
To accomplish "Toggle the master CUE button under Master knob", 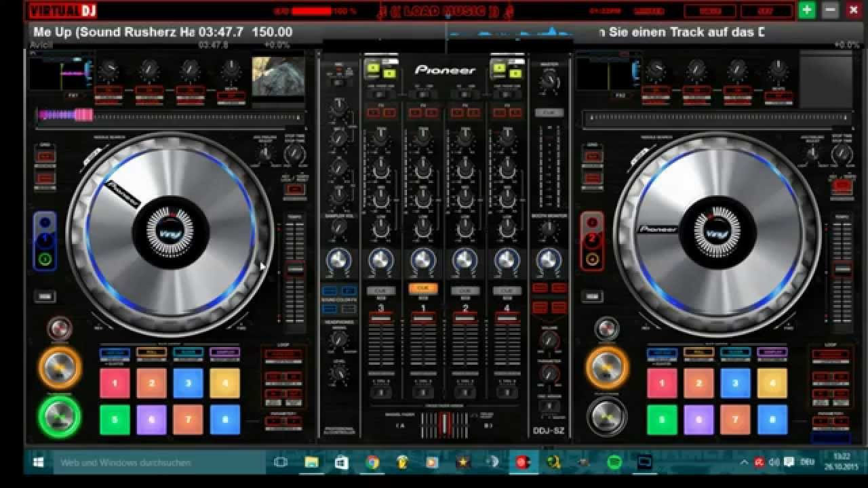I will (x=549, y=113).
